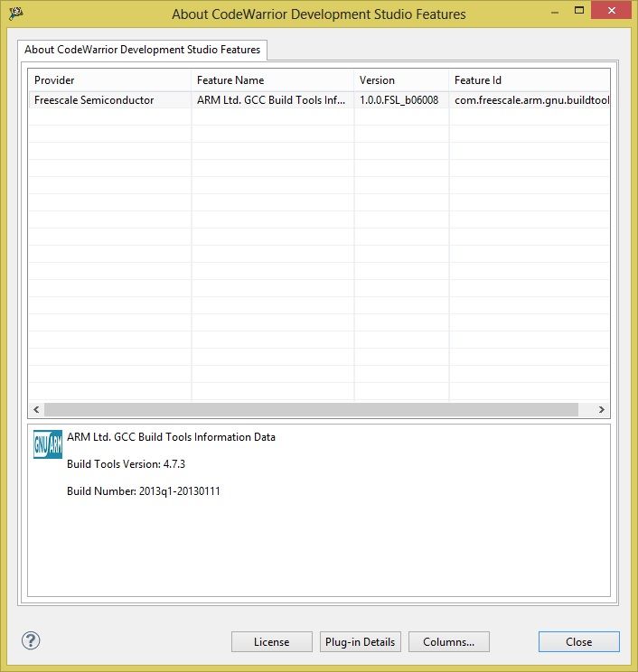638x672 pixels.
Task: Click the 1.0.0.FSL_b06008 version cell
Action: (x=399, y=100)
